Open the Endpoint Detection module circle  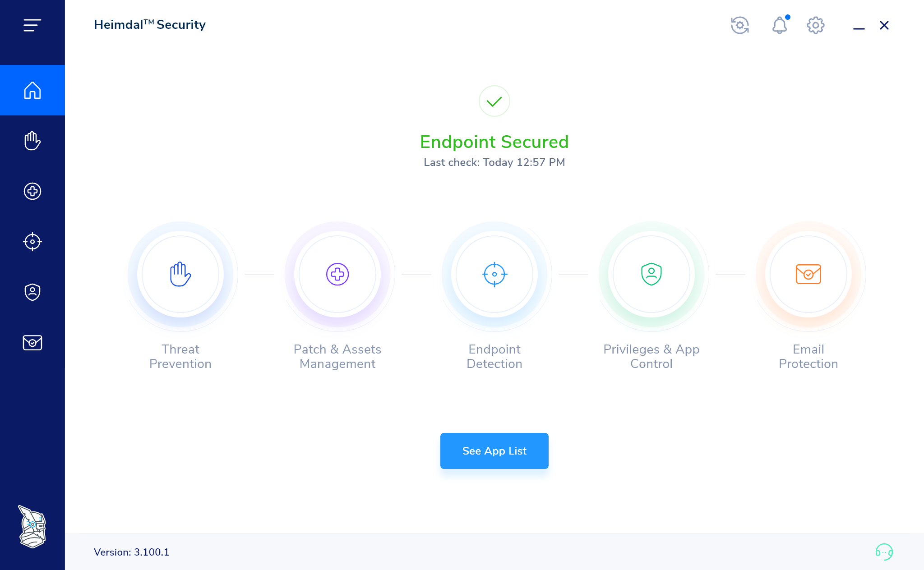click(x=494, y=274)
